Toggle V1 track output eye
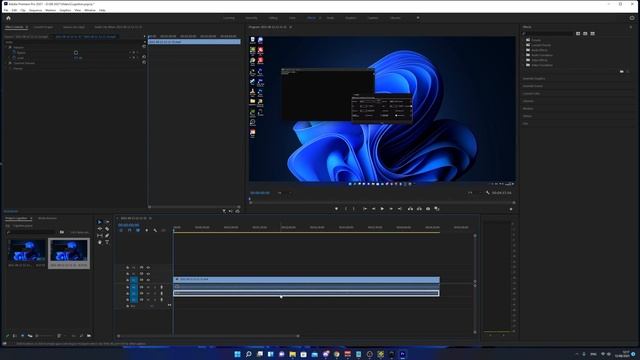The width and height of the screenshot is (640, 360). click(148, 280)
